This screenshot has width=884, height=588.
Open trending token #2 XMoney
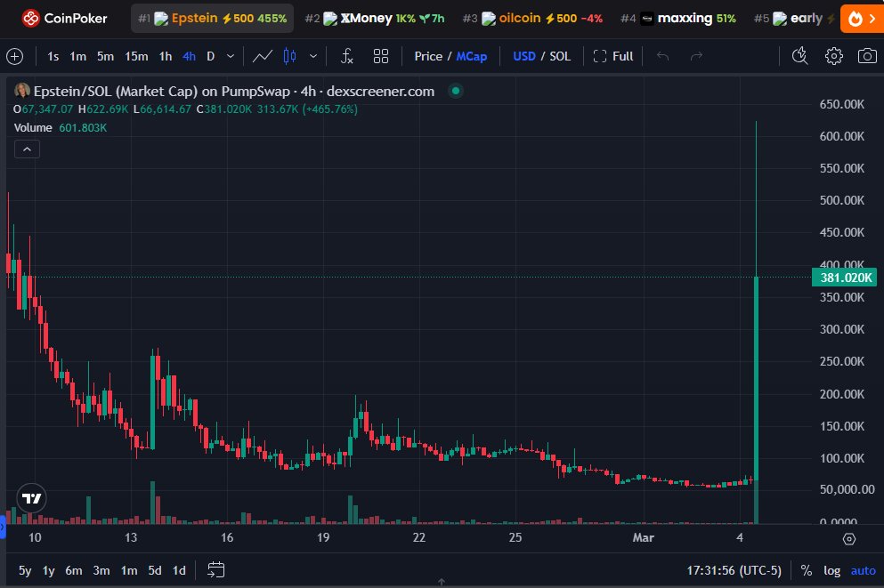[x=375, y=19]
